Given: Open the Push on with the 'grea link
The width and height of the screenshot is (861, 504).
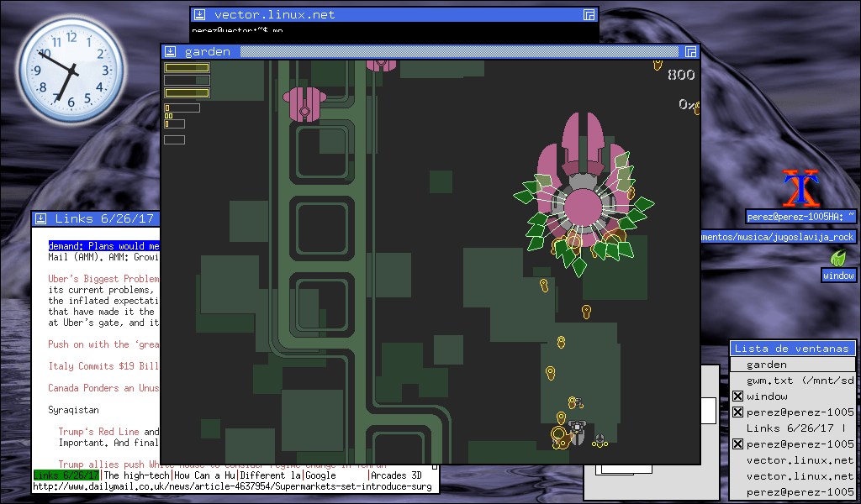Looking at the screenshot, I should tap(103, 344).
